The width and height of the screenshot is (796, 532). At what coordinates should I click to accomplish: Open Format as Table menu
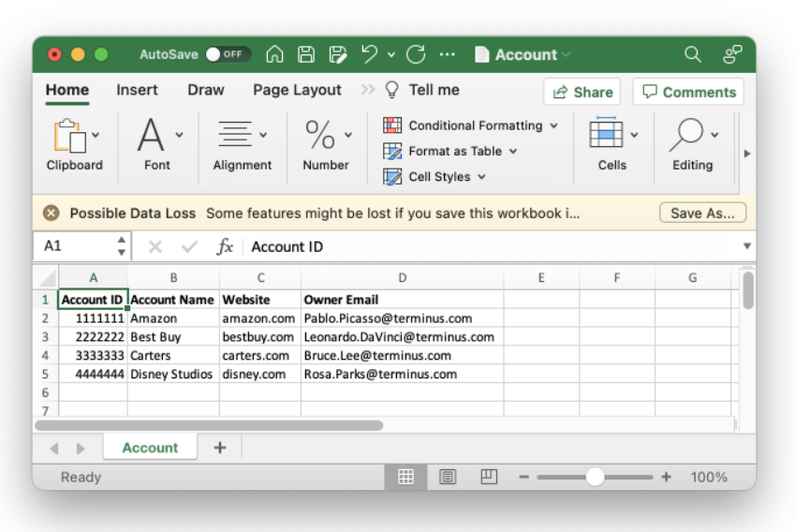coord(450,152)
